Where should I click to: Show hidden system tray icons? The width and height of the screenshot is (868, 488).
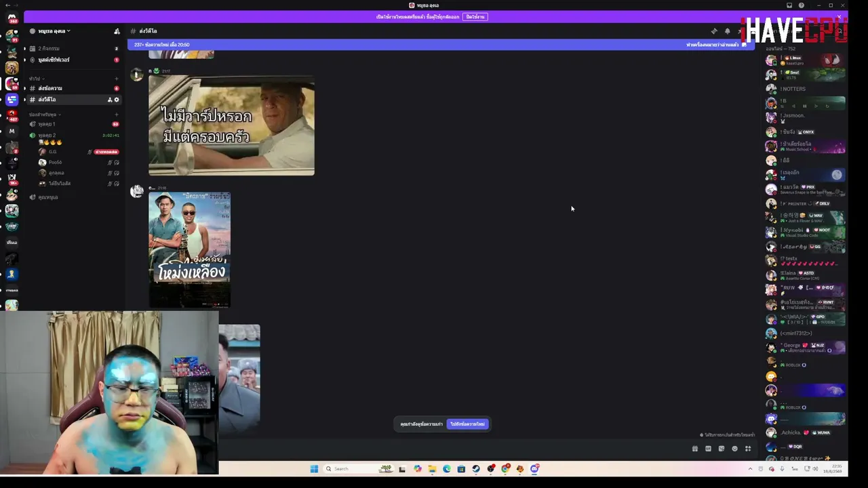[x=750, y=469]
